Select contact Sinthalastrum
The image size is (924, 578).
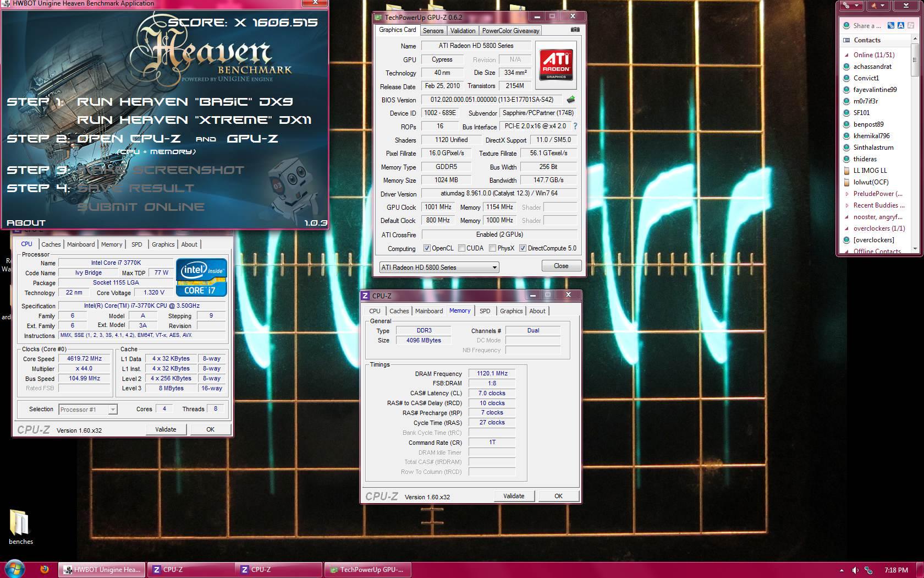coord(873,148)
